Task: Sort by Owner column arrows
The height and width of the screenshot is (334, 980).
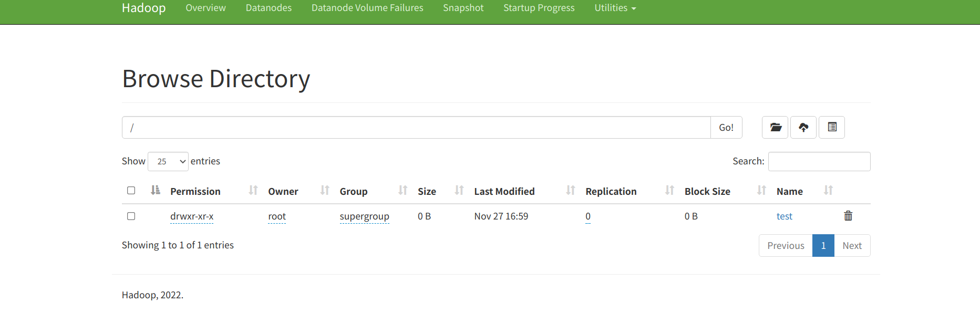Action: click(325, 191)
